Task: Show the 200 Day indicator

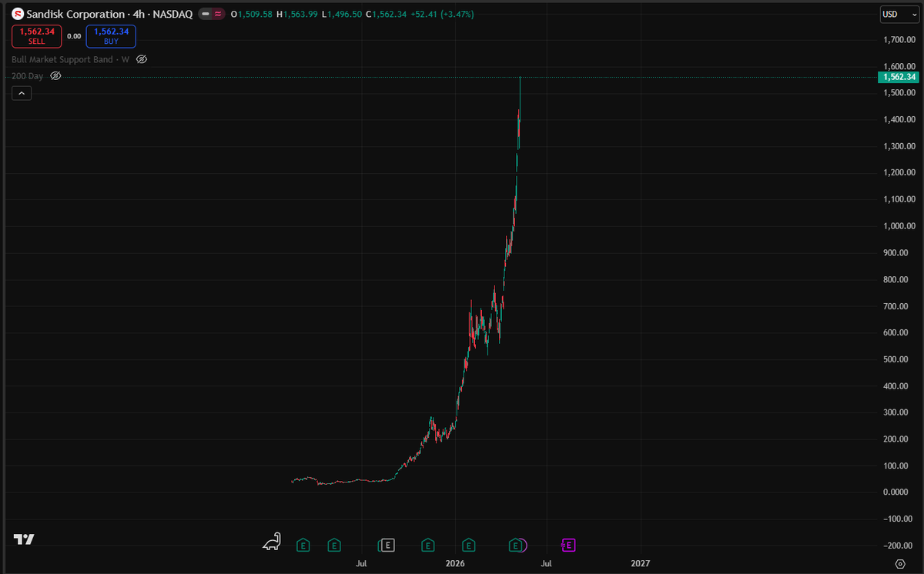Action: pyautogui.click(x=55, y=76)
